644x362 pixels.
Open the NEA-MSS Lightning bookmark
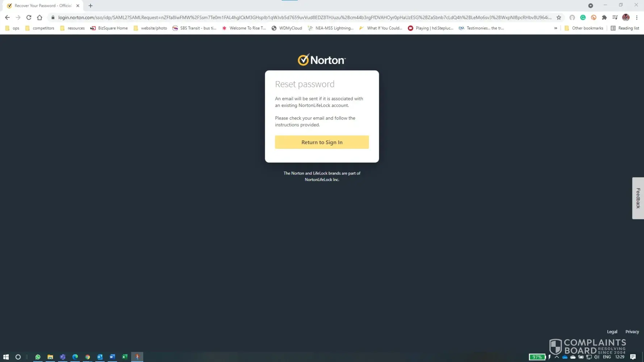point(331,28)
